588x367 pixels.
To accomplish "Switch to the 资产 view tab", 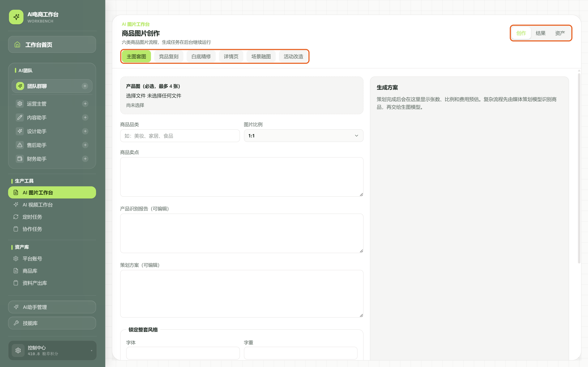I will 560,33.
